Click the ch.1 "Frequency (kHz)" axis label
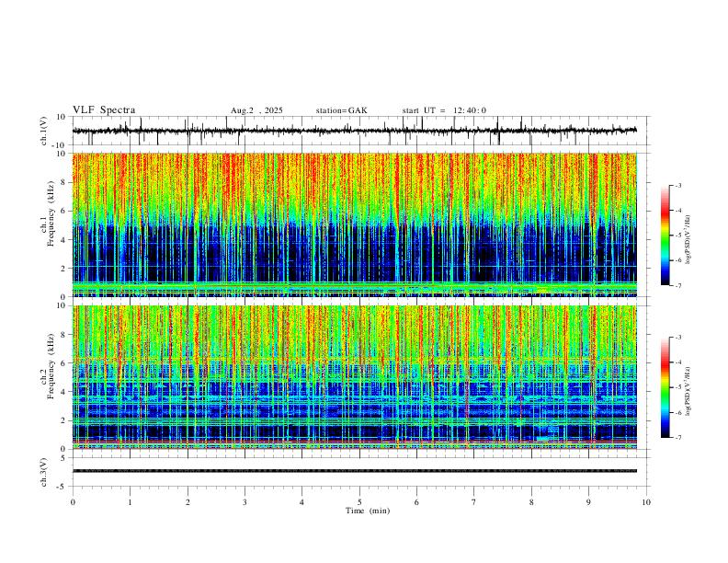728x563 pixels. click(x=51, y=213)
